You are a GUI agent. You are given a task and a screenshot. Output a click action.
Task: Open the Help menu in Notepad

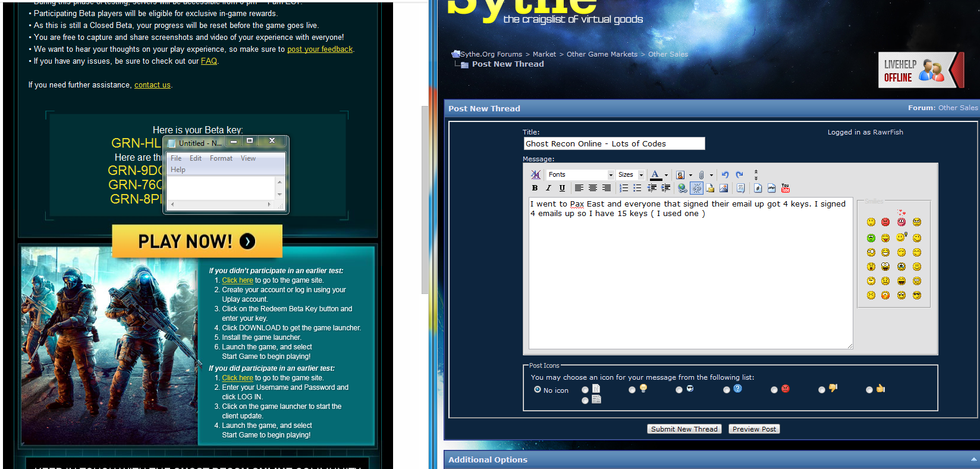(178, 170)
